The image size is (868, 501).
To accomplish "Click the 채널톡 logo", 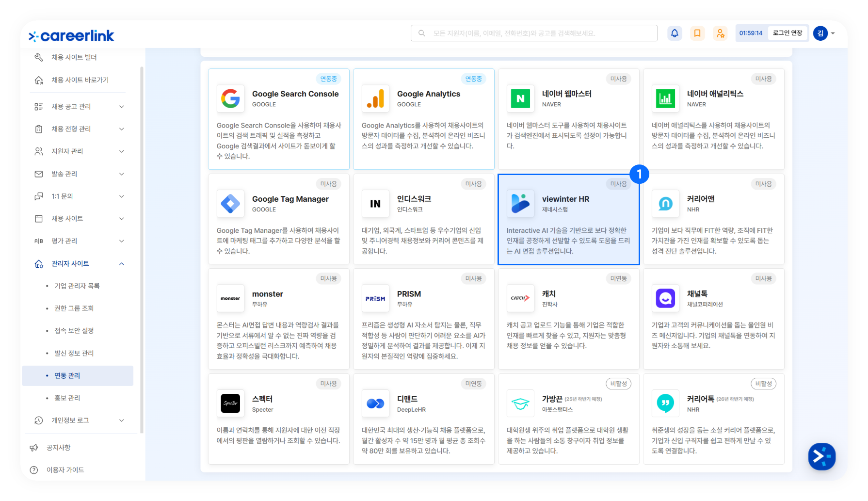I will (x=665, y=298).
